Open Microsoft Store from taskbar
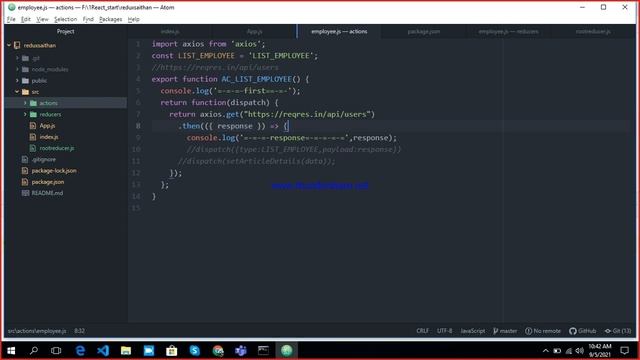 [x=171, y=351]
